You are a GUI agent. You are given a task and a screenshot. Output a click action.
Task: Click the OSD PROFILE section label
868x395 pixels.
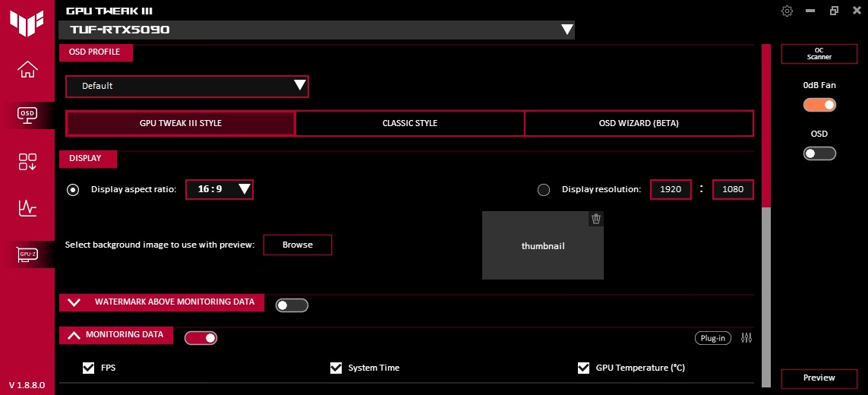[x=96, y=52]
